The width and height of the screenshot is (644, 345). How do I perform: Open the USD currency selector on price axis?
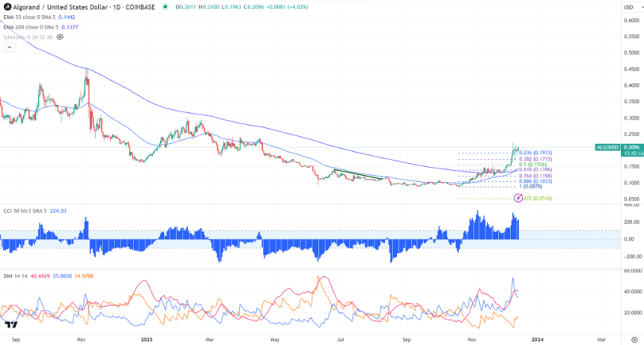click(627, 7)
